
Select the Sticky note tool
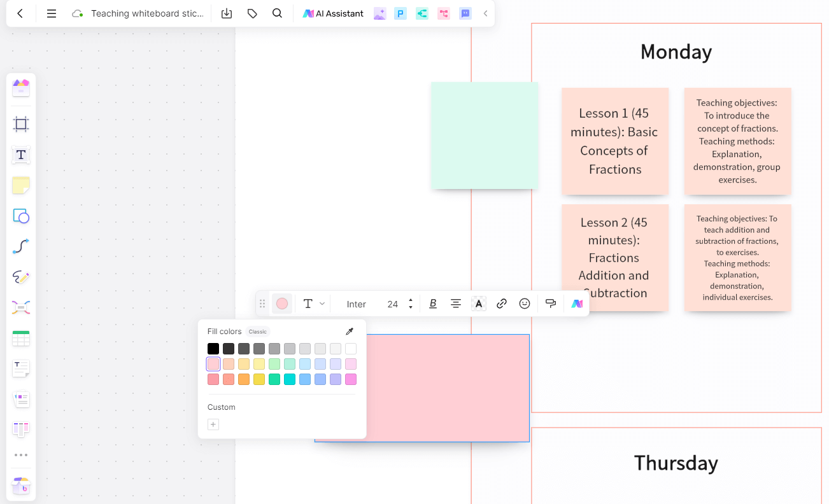21,185
